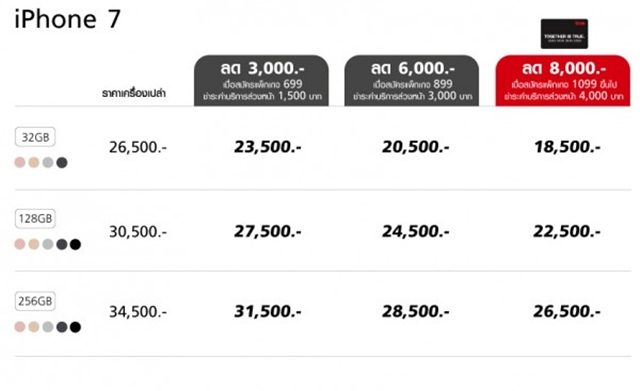Open the 3,000 discount package header
Screen dimensions: 640x391
point(261,81)
